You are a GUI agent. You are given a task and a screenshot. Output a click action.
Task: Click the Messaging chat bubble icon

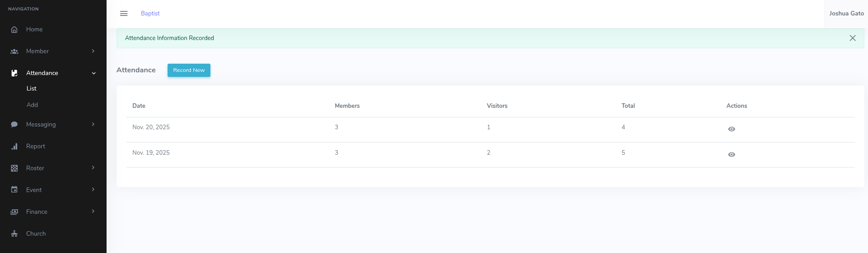point(14,124)
